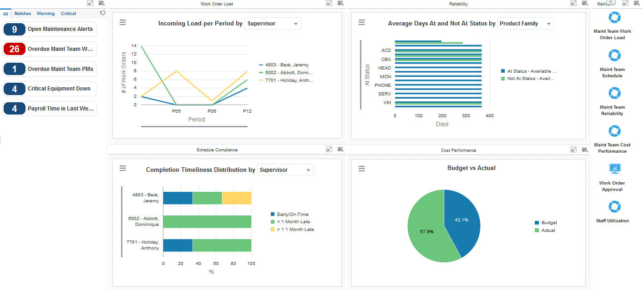The width and height of the screenshot is (644, 290).
Task: Maximize the Maint... links panel on the right
Action: click(625, 3)
